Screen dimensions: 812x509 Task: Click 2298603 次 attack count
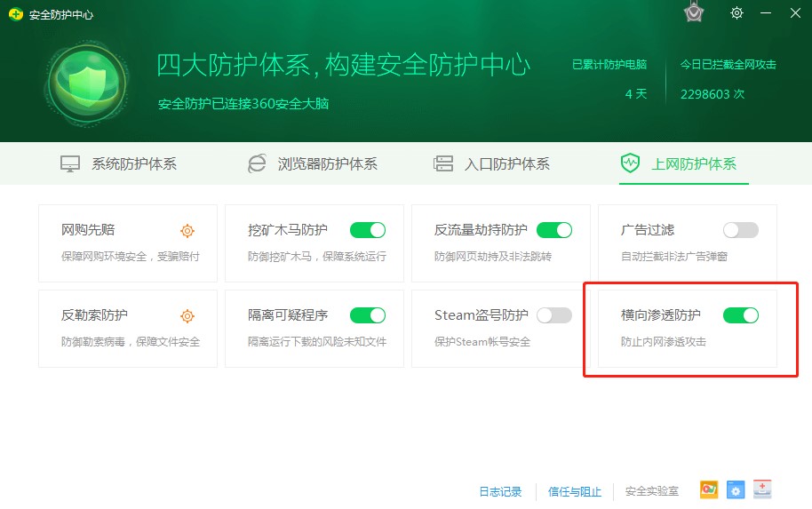pyautogui.click(x=712, y=94)
